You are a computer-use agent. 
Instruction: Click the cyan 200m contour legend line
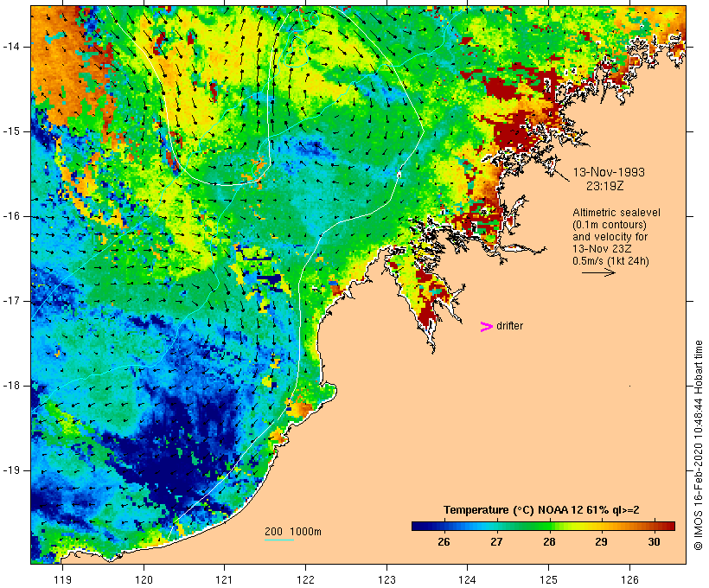pyautogui.click(x=279, y=540)
